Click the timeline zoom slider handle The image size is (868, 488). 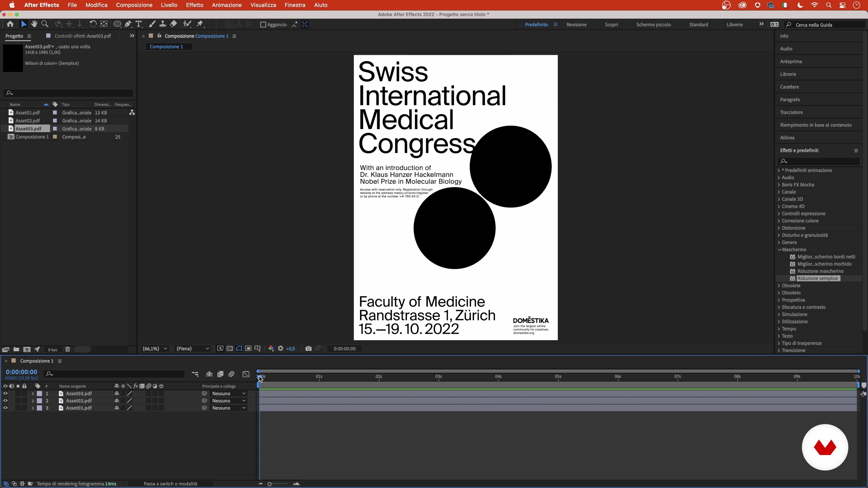270,484
